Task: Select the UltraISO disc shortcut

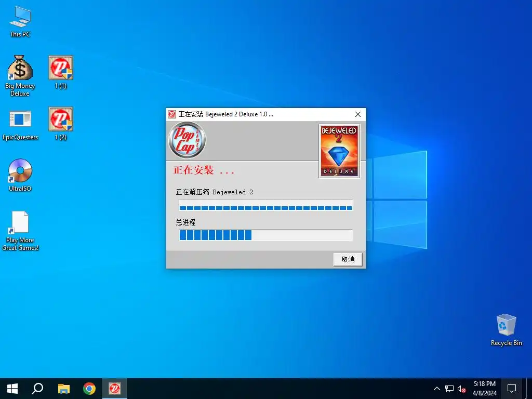Action: click(20, 176)
